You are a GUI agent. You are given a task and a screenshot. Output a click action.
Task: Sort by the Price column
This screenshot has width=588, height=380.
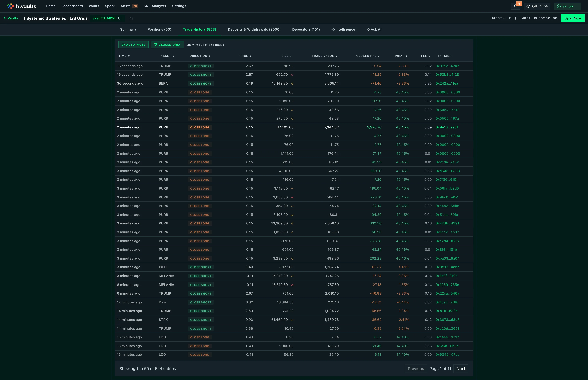[245, 56]
